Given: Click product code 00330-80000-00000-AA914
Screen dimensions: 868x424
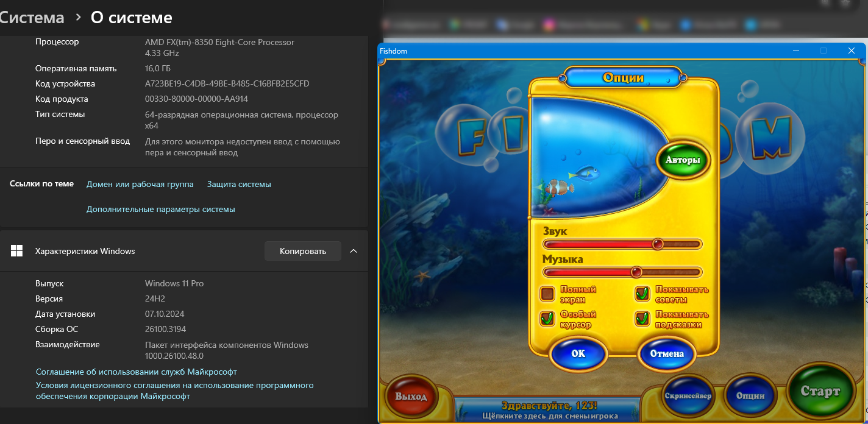Looking at the screenshot, I should tap(197, 99).
